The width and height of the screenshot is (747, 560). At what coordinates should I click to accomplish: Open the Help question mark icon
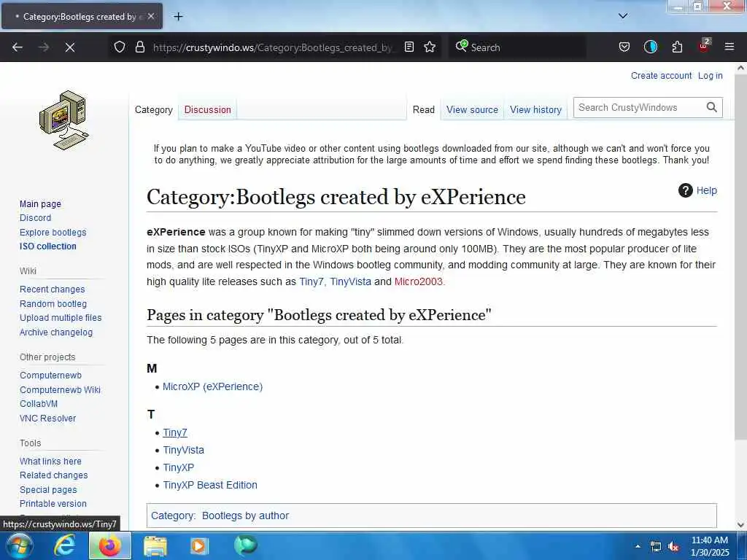click(x=685, y=190)
